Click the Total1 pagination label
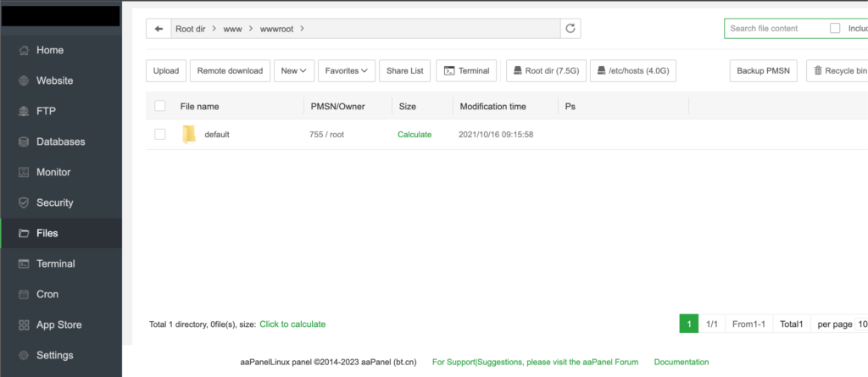This screenshot has height=377, width=868. [792, 324]
